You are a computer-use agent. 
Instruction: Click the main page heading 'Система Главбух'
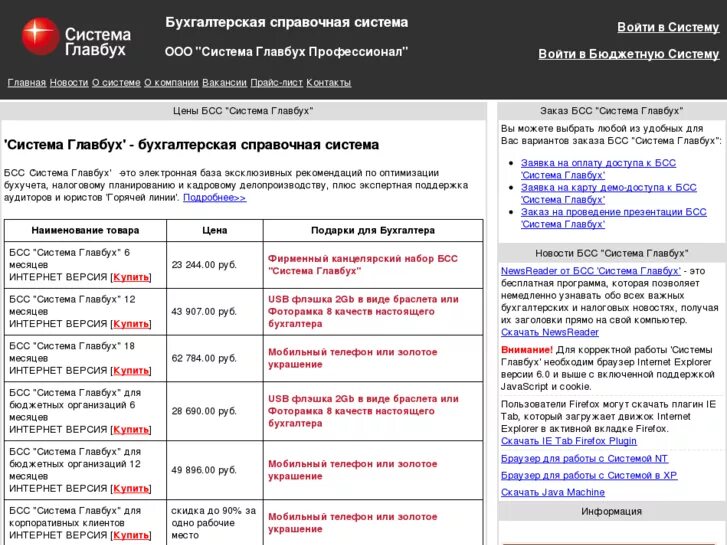point(191,145)
